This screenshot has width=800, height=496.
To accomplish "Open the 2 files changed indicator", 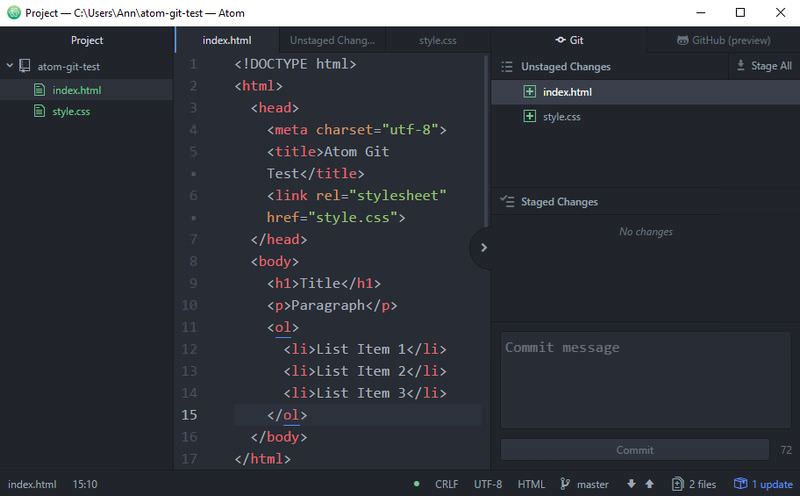I will [x=695, y=484].
